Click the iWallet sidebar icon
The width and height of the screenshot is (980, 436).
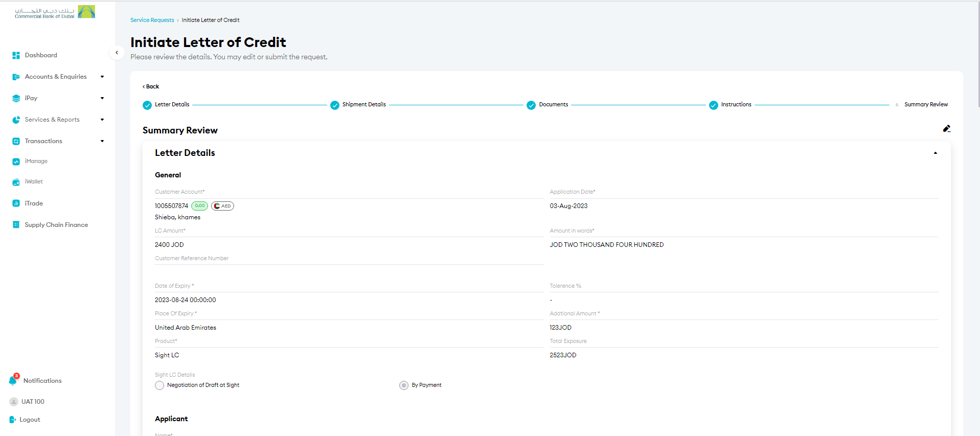click(16, 182)
